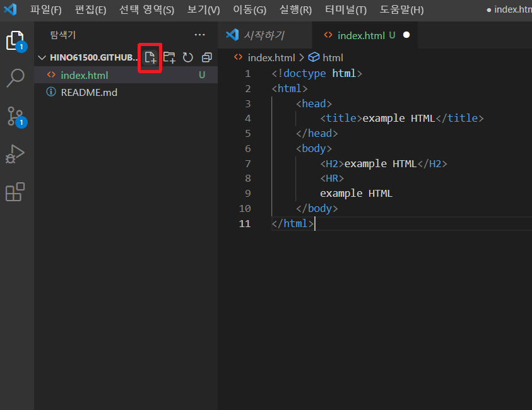
Task: Select index.html in the file tree
Action: click(84, 75)
